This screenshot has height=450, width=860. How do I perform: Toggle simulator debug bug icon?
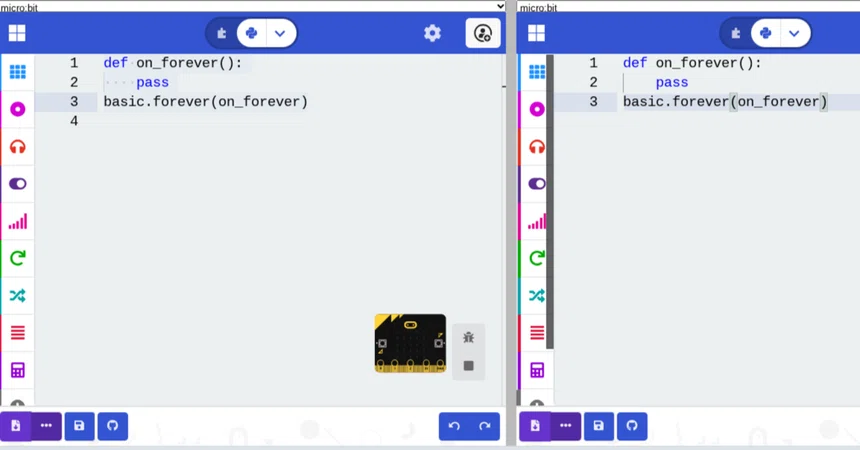pos(468,338)
